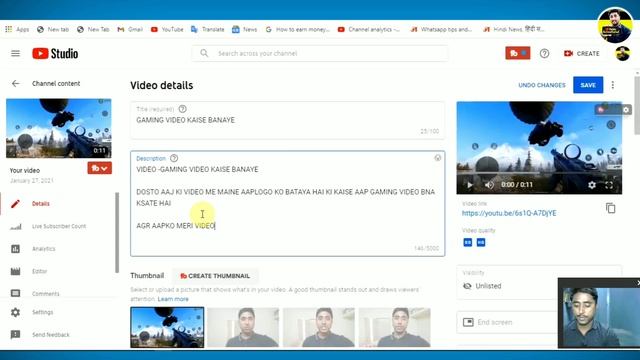Image resolution: width=640 pixels, height=360 pixels.
Task: Click the SAVE button
Action: [x=588, y=85]
